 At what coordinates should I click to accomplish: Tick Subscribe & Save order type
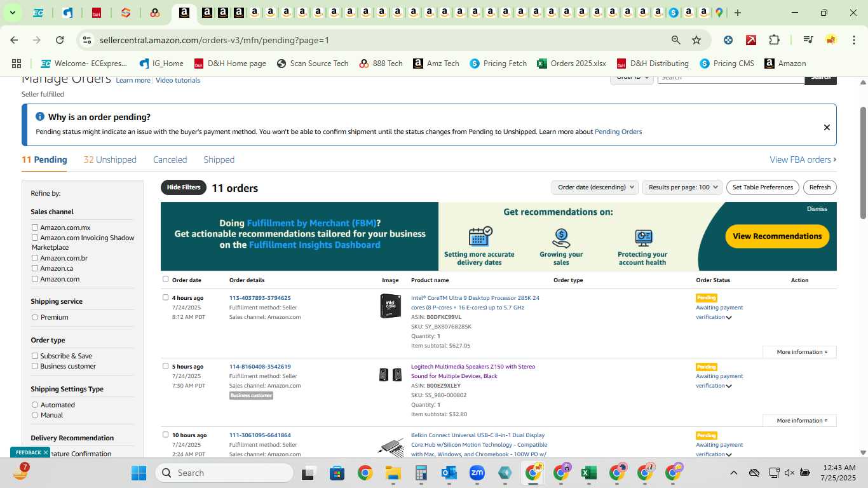35,356
